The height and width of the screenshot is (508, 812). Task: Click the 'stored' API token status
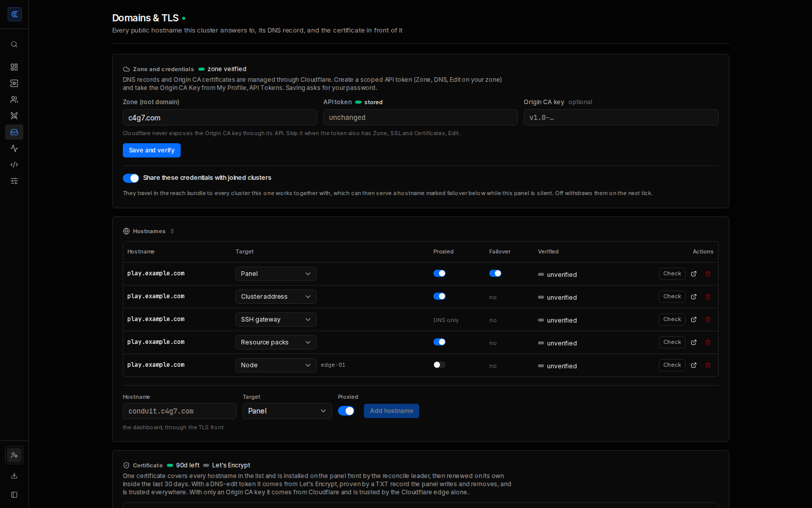click(374, 102)
